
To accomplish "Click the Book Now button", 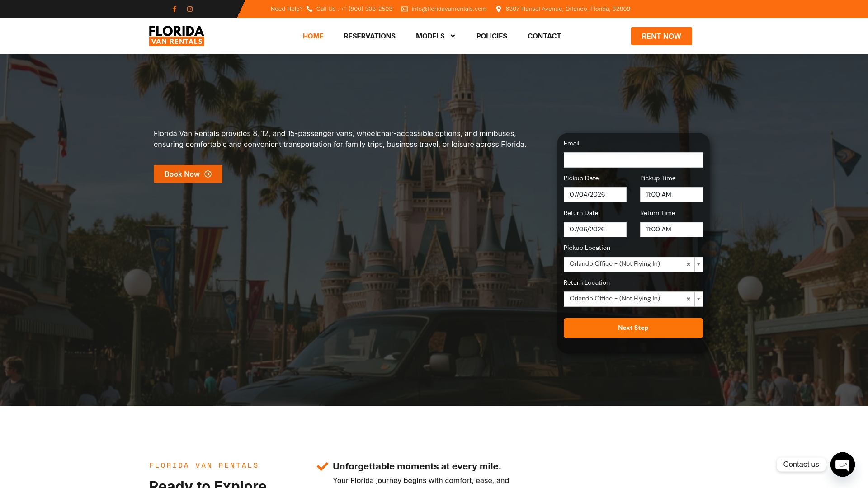I will pyautogui.click(x=188, y=174).
